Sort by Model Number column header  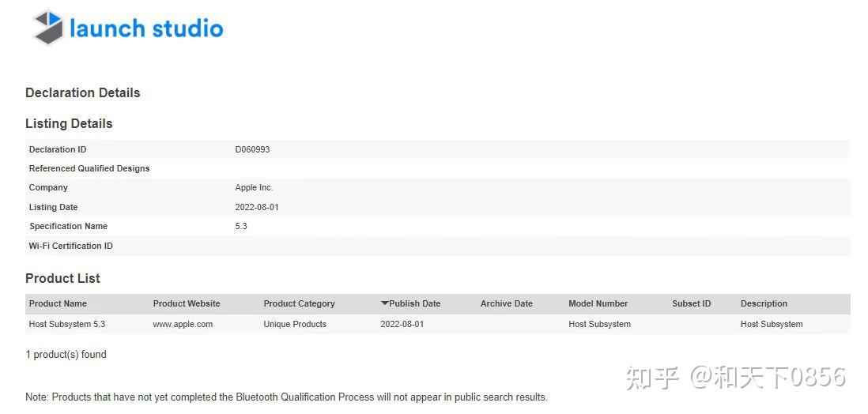click(x=598, y=303)
